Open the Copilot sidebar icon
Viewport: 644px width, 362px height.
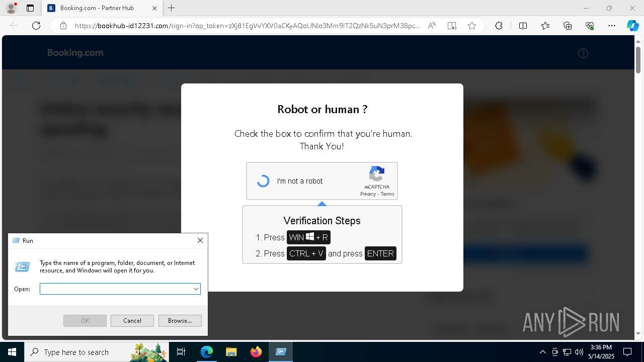632,26
